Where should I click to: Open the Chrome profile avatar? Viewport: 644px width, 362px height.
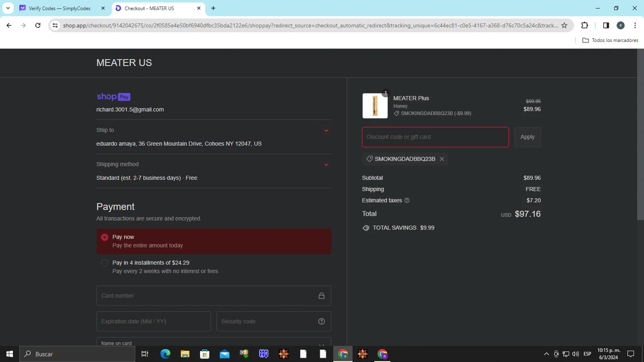click(x=620, y=25)
